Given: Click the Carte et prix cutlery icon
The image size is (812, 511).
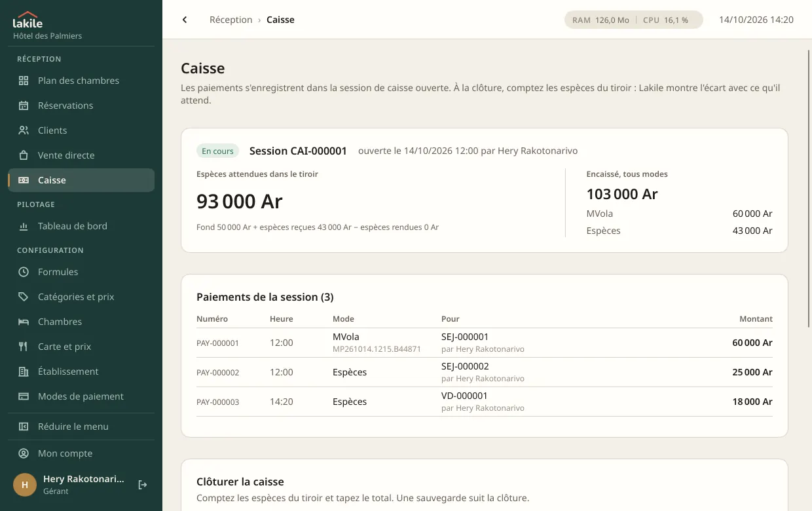Looking at the screenshot, I should [24, 347].
